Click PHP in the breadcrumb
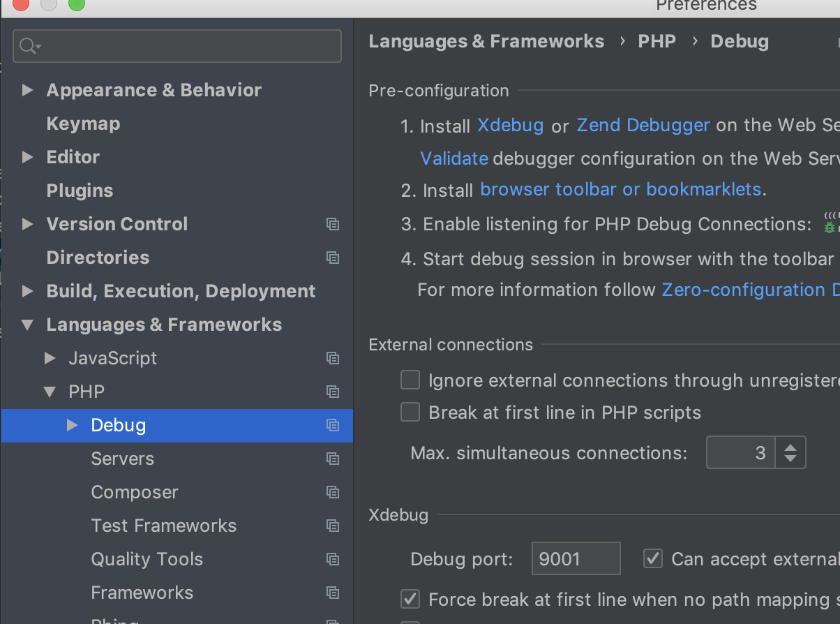Viewport: 840px width, 624px height. (x=657, y=42)
